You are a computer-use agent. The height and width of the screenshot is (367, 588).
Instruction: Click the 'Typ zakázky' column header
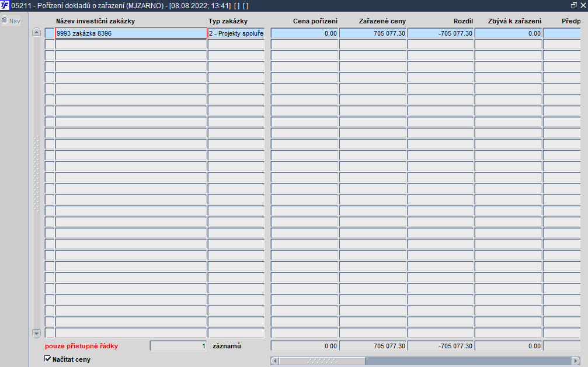(228, 21)
